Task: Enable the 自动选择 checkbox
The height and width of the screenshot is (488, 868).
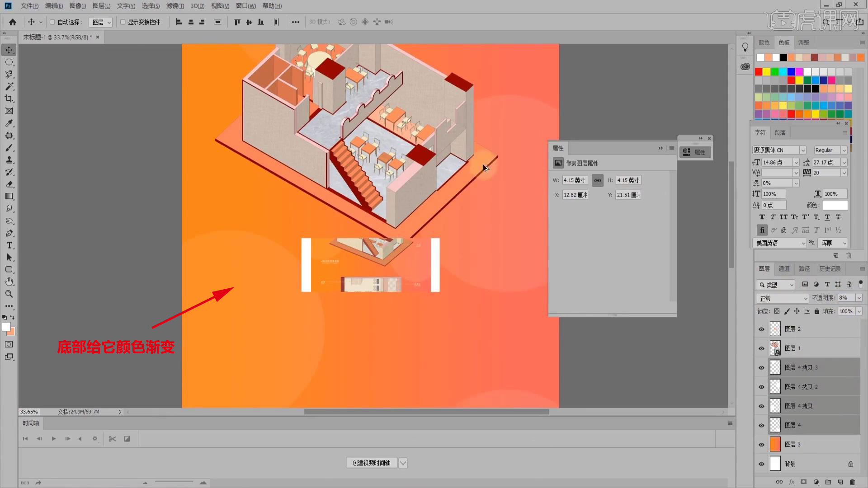Action: (x=52, y=22)
